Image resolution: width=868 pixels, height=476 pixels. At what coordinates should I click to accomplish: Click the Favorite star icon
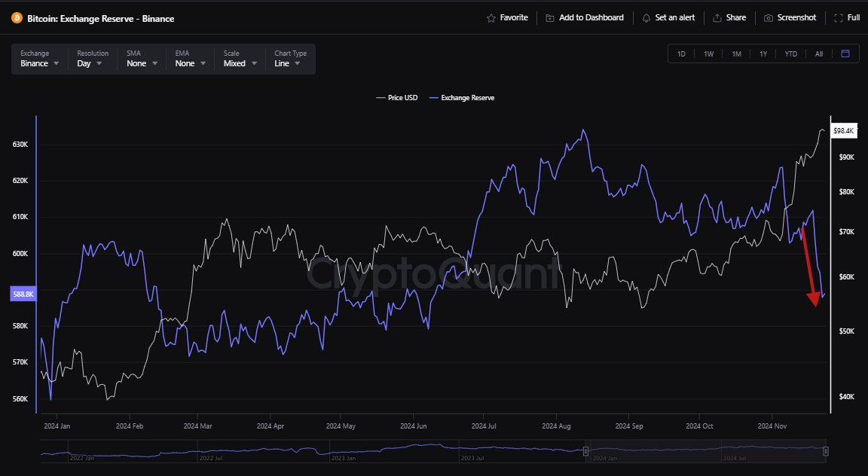pos(491,18)
